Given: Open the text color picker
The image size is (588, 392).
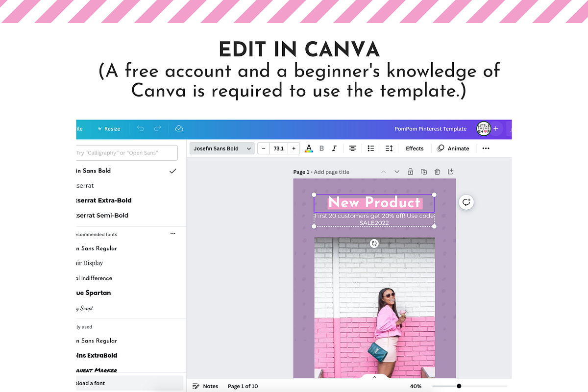Looking at the screenshot, I should coord(309,148).
